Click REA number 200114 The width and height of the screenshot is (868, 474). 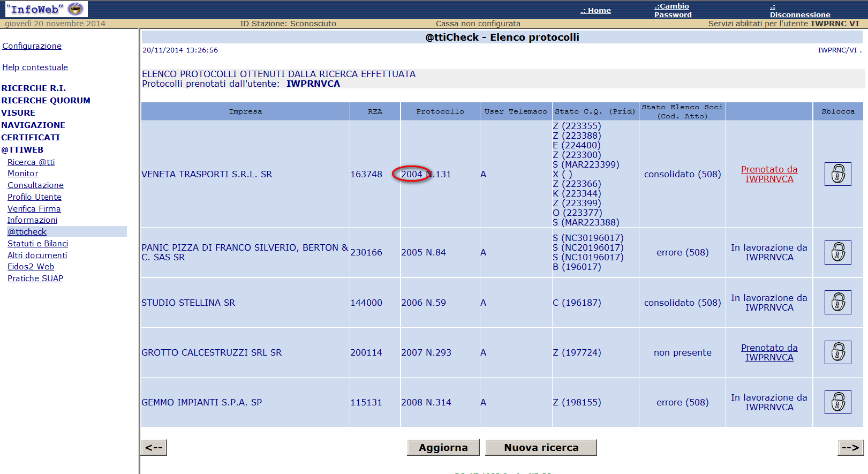(x=366, y=352)
